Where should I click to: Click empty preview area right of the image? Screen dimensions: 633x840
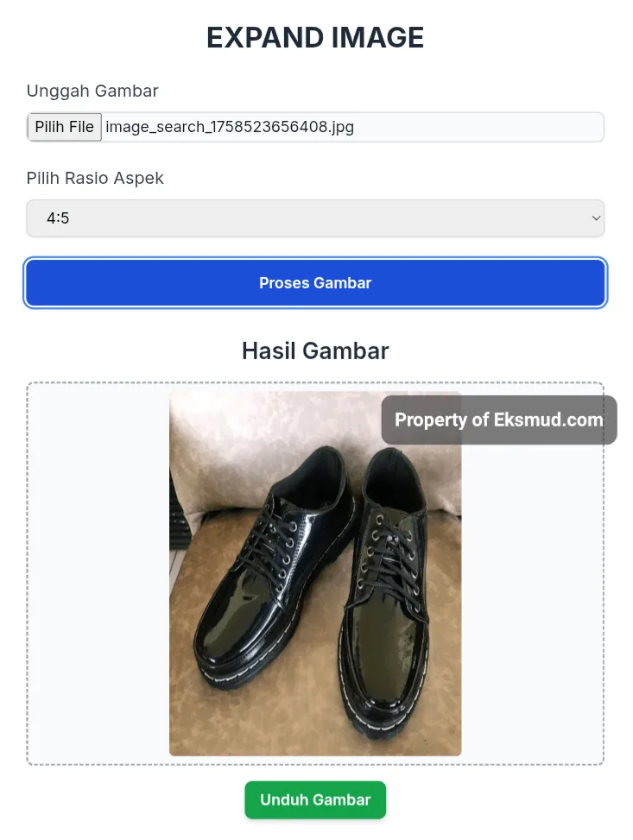pyautogui.click(x=532, y=600)
